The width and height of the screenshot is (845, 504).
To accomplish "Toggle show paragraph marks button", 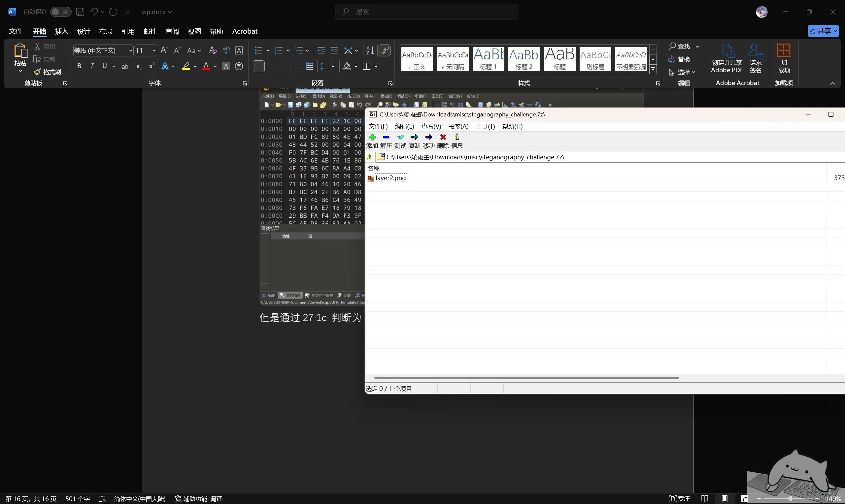I will pos(384,50).
